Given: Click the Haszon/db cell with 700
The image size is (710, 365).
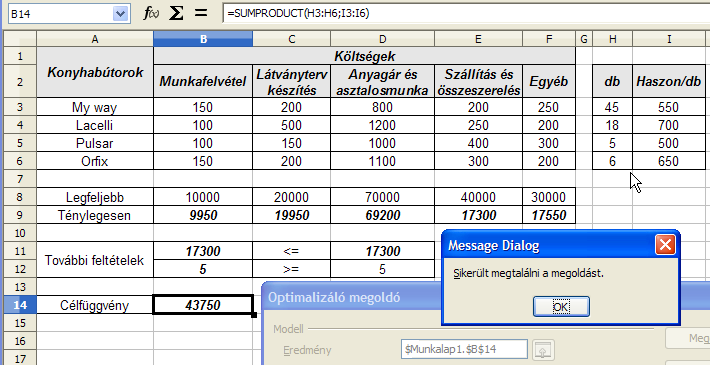Looking at the screenshot, I should [x=669, y=125].
